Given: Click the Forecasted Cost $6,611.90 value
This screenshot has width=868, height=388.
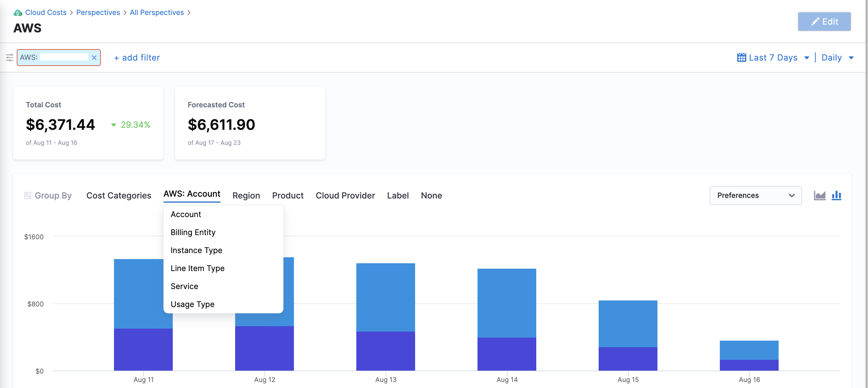Looking at the screenshot, I should 221,125.
